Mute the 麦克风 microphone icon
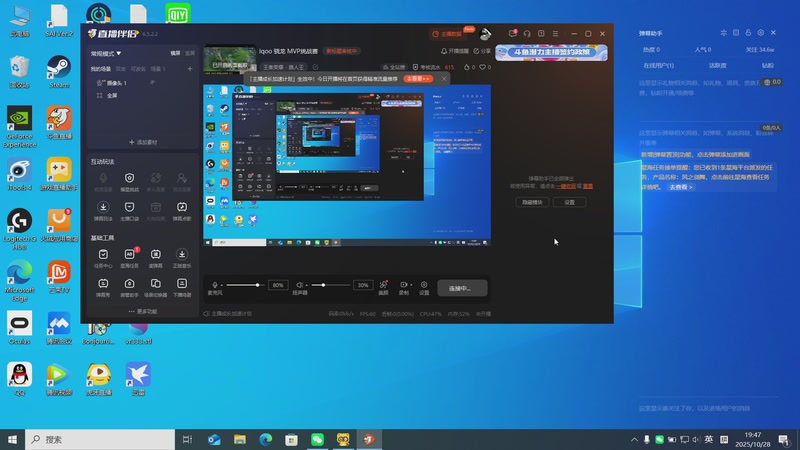 215,285
